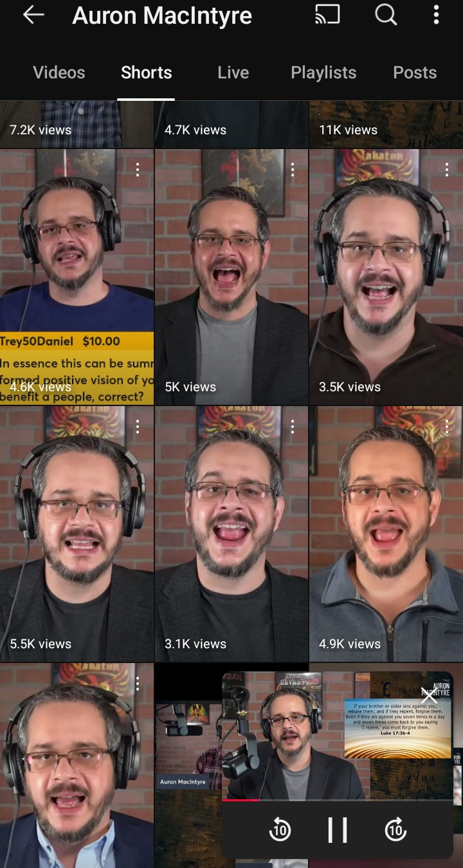Rewind mini player 10 seconds

[280, 829]
